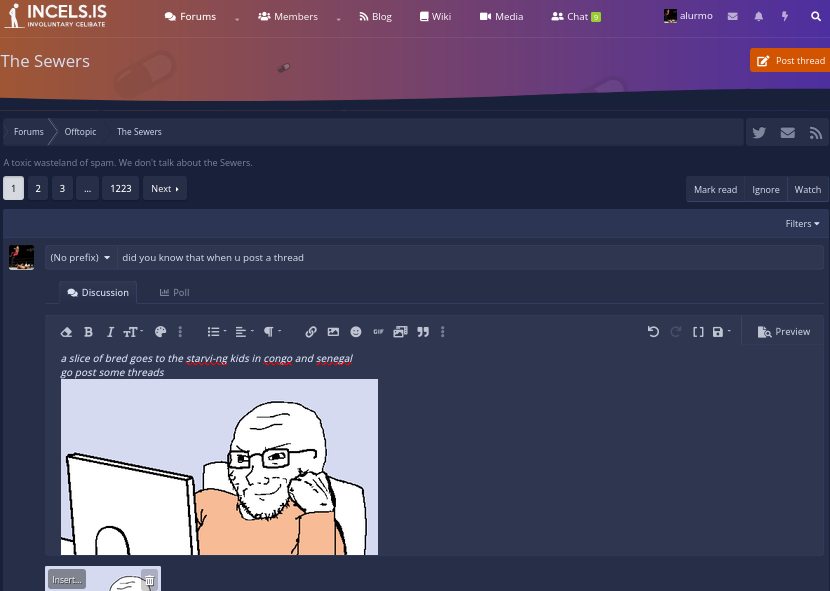Open the Blog nav item
This screenshot has height=591, width=830.
pyautogui.click(x=375, y=16)
